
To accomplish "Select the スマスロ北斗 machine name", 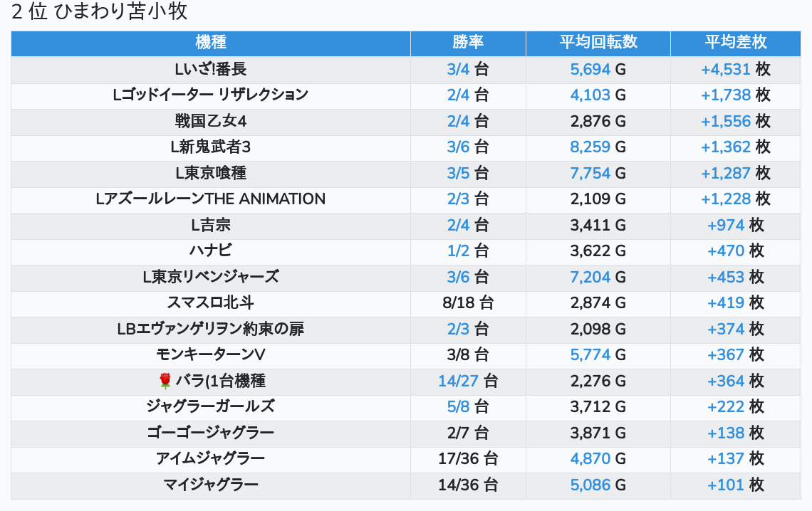I will coord(211,302).
